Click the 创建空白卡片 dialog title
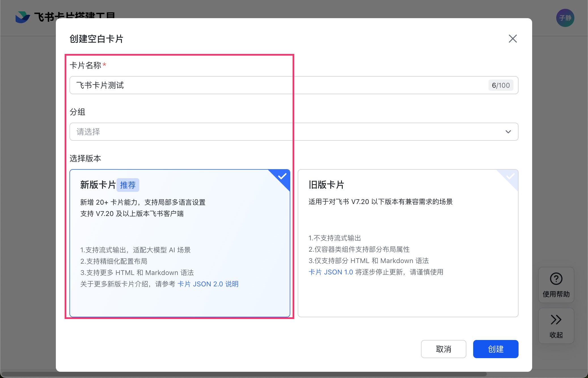The image size is (588, 378). click(96, 39)
